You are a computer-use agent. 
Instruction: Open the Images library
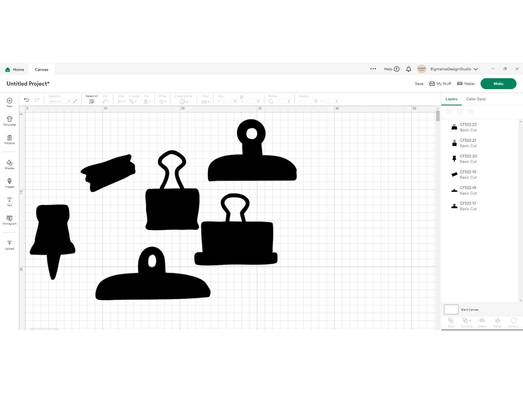[x=9, y=183]
